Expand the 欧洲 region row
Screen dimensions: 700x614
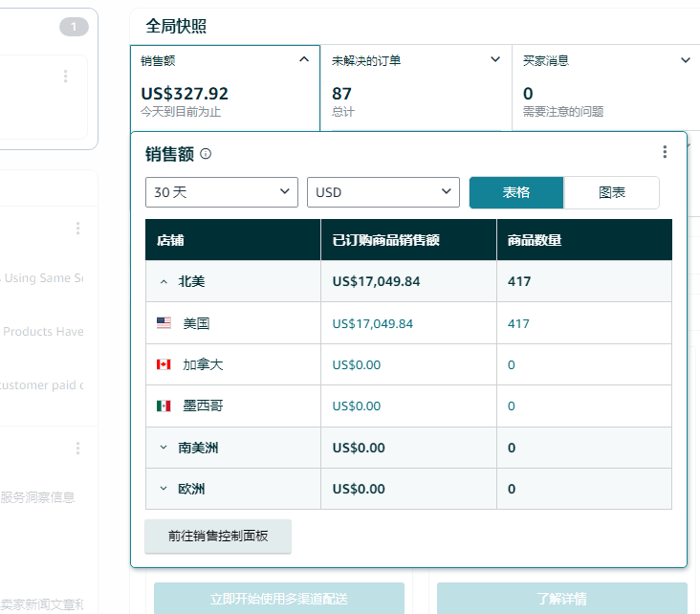click(164, 489)
